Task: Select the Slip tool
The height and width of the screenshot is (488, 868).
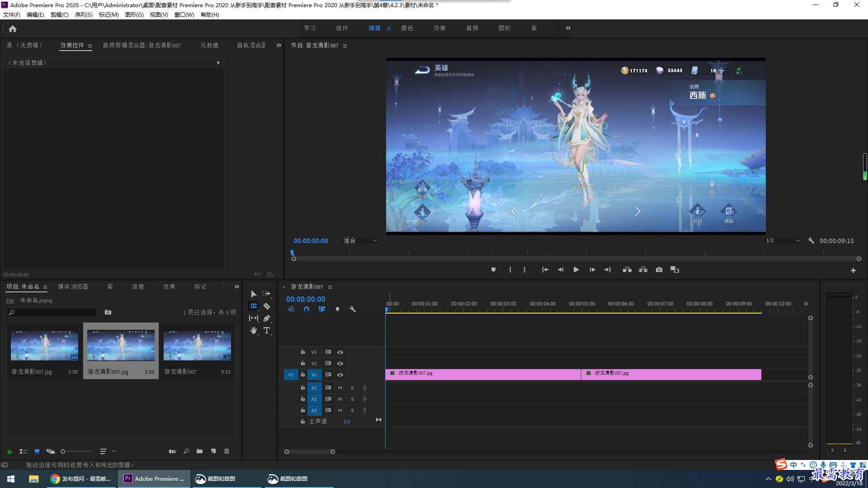Action: pos(254,318)
